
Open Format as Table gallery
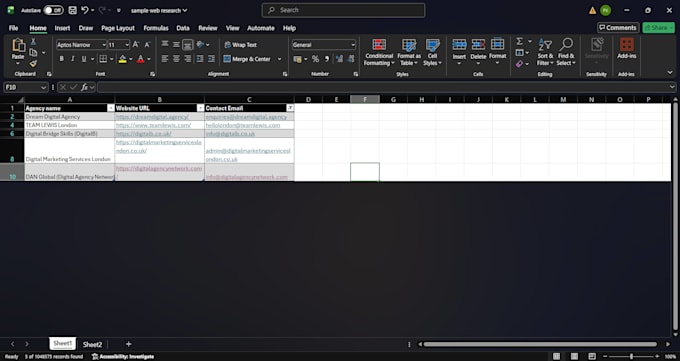click(x=409, y=52)
